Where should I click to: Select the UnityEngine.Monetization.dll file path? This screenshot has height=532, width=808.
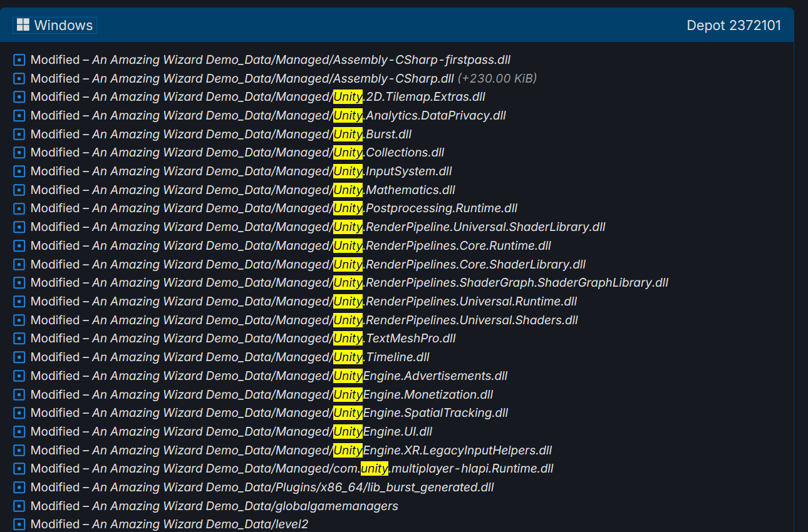(x=293, y=395)
